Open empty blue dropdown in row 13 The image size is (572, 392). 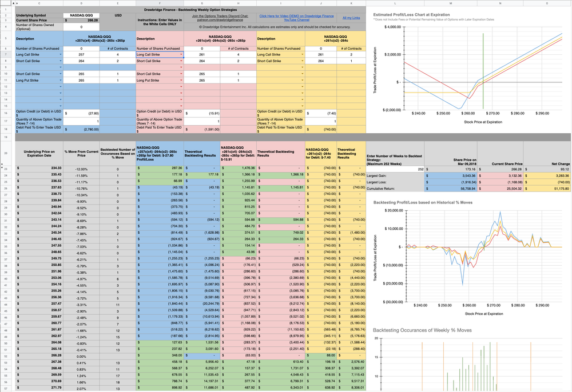pos(61,93)
